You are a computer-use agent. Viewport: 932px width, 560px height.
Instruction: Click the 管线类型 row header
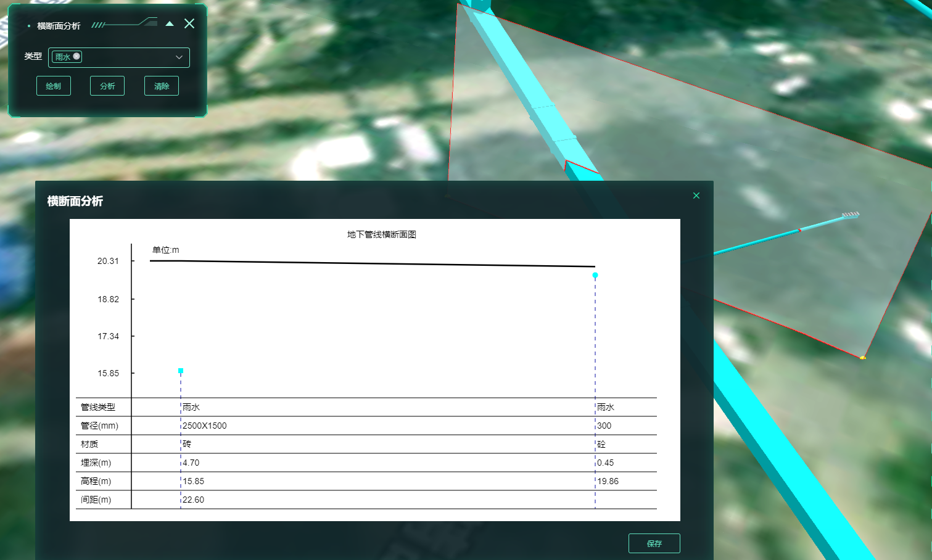point(98,407)
